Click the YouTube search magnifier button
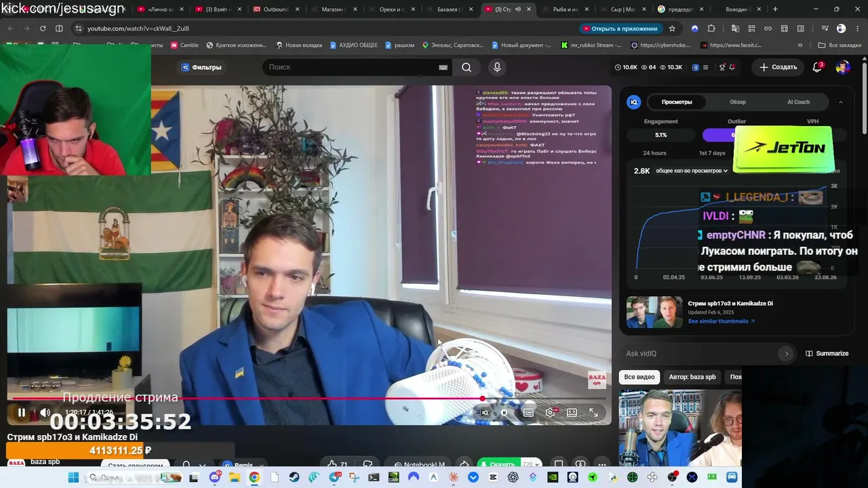Screen dimensions: 868x488 click(467, 67)
